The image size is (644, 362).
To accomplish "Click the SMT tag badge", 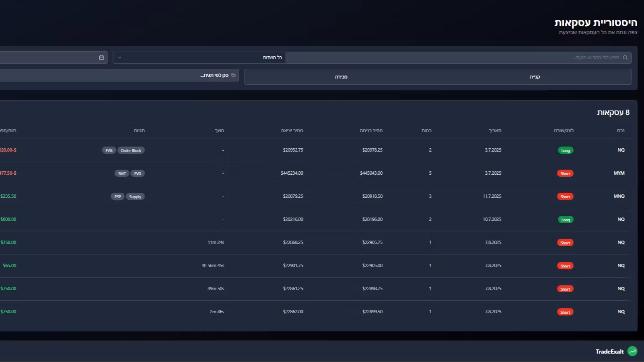I will coord(121,173).
